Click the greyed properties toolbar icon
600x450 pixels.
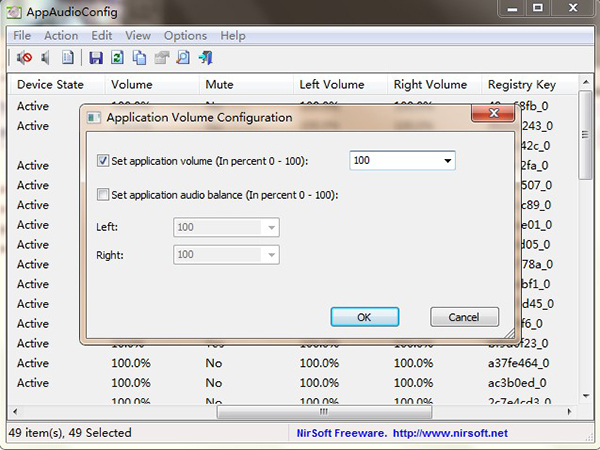[x=161, y=58]
